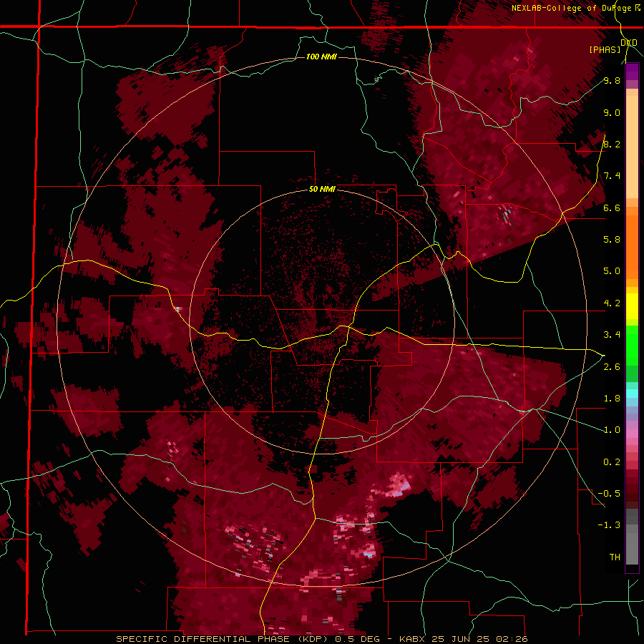Click the 50 NMI range ring label

coord(322,190)
